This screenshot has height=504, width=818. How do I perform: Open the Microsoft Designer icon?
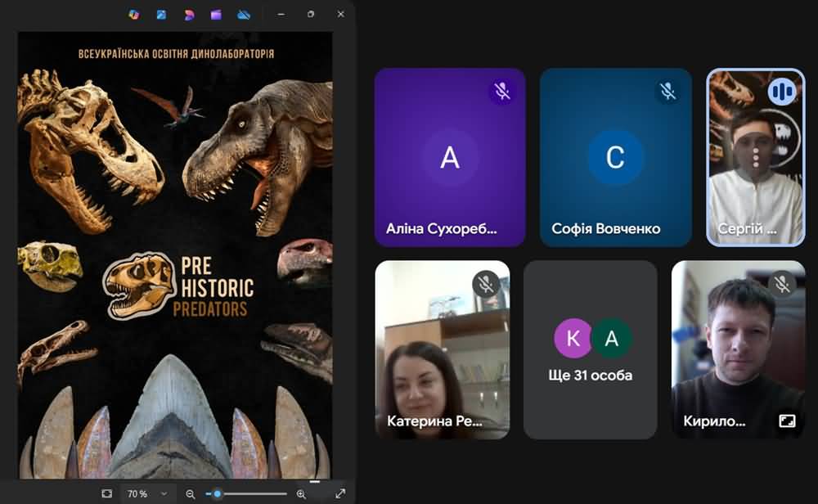(x=189, y=14)
